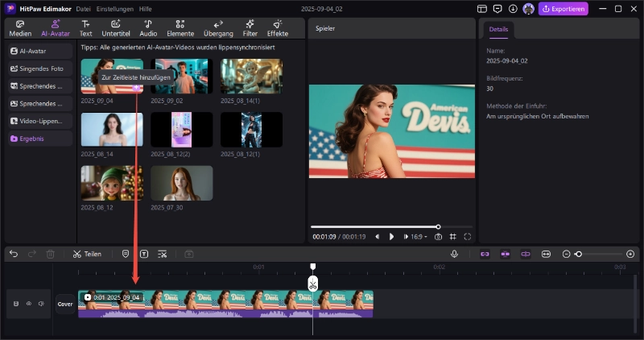The height and width of the screenshot is (340, 644).
Task: Open the feedback message icon
Action: point(497,9)
